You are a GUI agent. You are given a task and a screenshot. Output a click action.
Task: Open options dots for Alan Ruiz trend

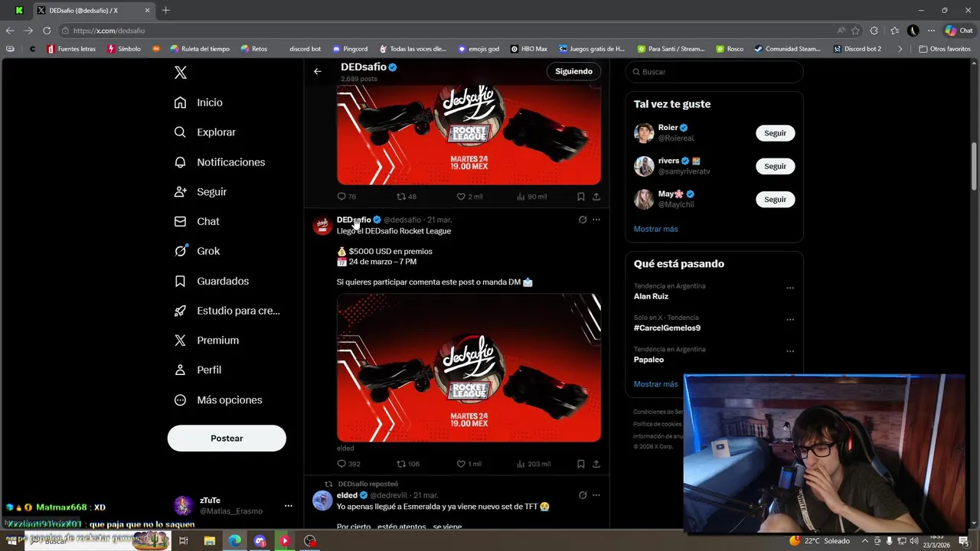(790, 289)
